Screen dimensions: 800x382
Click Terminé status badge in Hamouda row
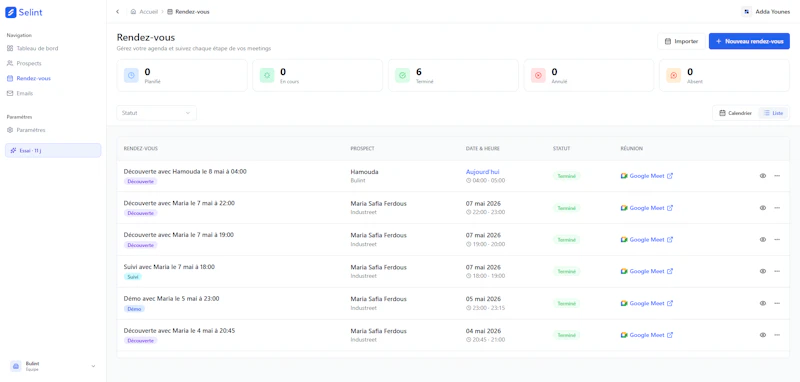(567, 176)
